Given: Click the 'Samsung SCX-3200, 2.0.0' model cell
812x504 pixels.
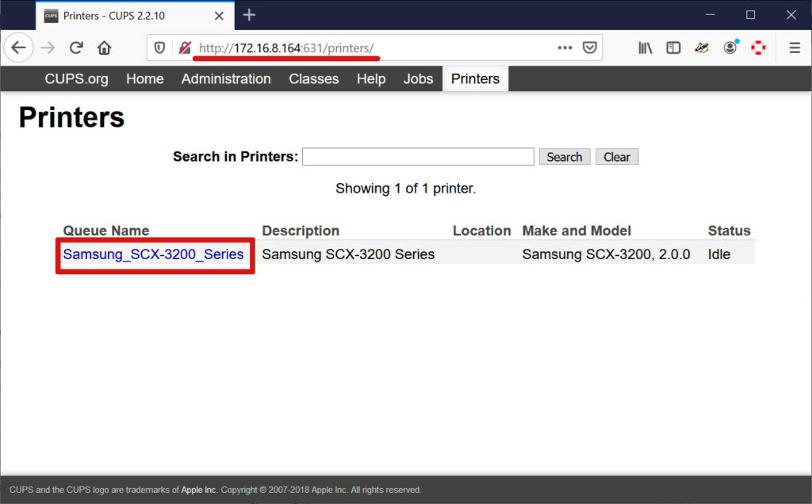Looking at the screenshot, I should coord(606,254).
